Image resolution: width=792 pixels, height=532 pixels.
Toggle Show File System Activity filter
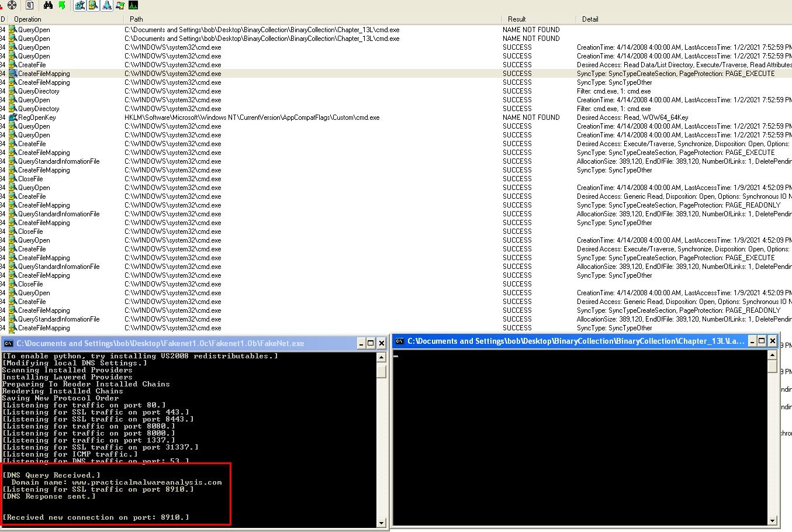tap(94, 5)
